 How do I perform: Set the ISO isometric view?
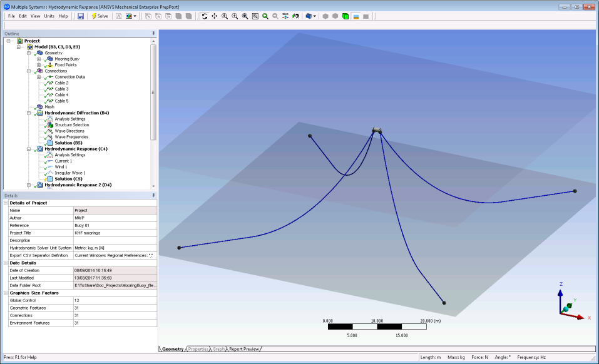(285, 16)
